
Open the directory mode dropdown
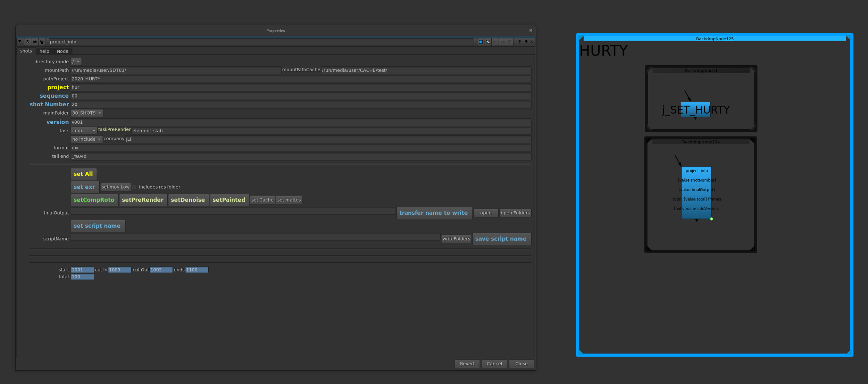point(76,62)
